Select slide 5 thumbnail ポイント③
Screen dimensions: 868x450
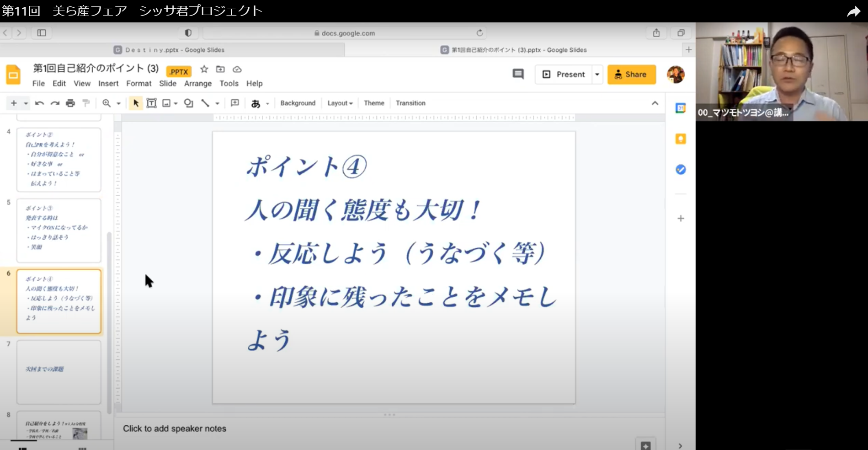(x=59, y=230)
